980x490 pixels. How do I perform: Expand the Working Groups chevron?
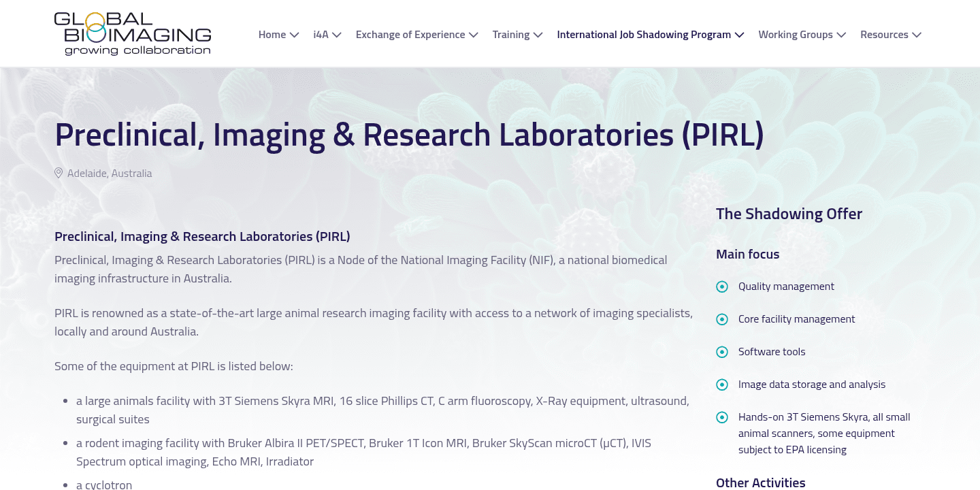click(841, 35)
